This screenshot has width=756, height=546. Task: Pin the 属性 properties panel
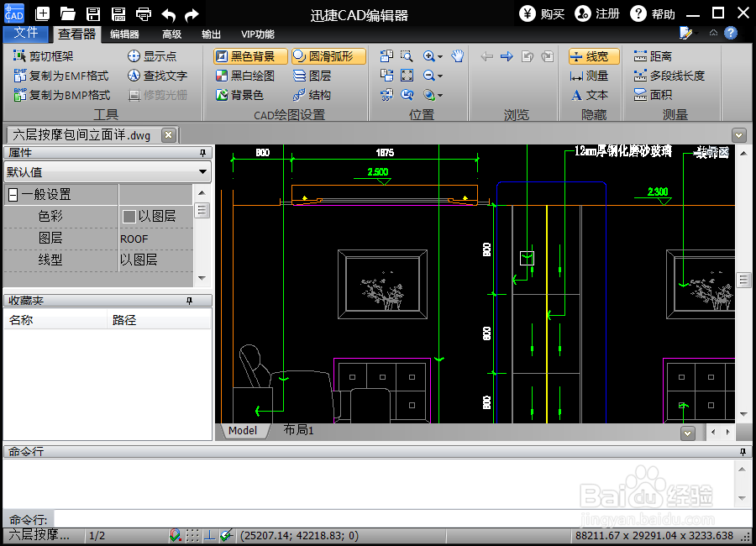[x=202, y=152]
